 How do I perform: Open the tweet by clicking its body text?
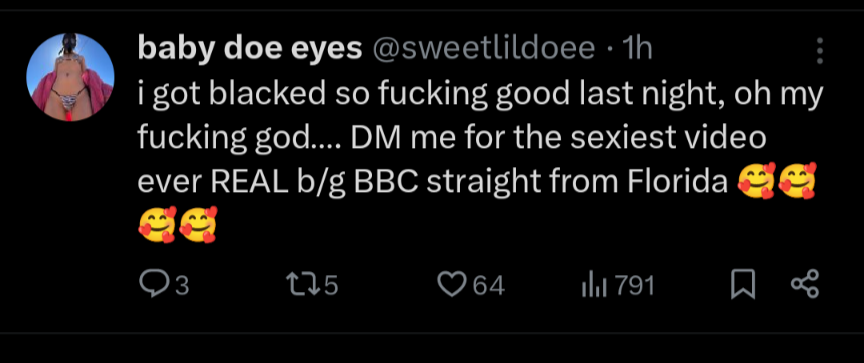(x=479, y=160)
